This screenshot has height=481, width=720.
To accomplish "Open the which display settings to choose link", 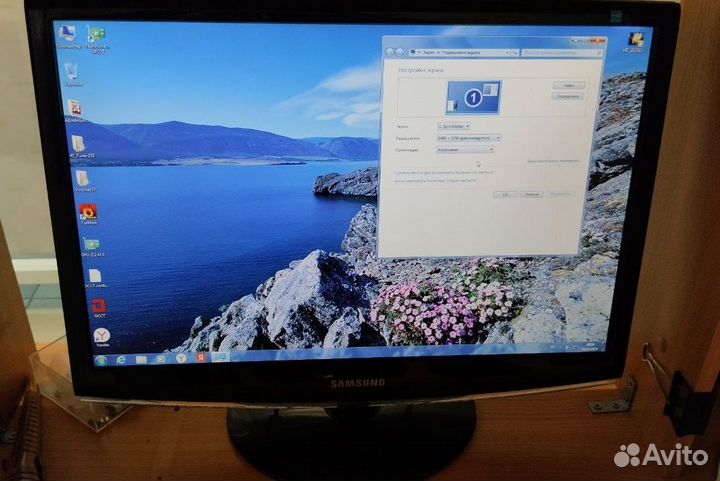I will pyautogui.click(x=435, y=181).
